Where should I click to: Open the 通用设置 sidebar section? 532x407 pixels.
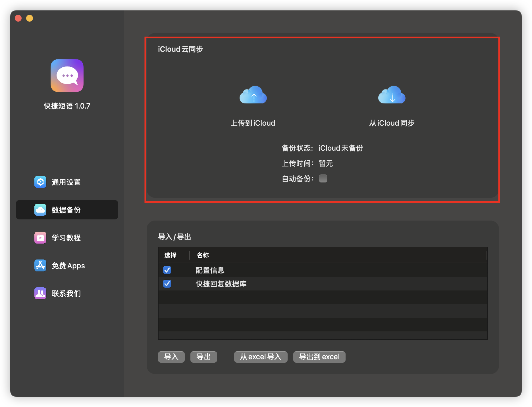click(x=66, y=182)
